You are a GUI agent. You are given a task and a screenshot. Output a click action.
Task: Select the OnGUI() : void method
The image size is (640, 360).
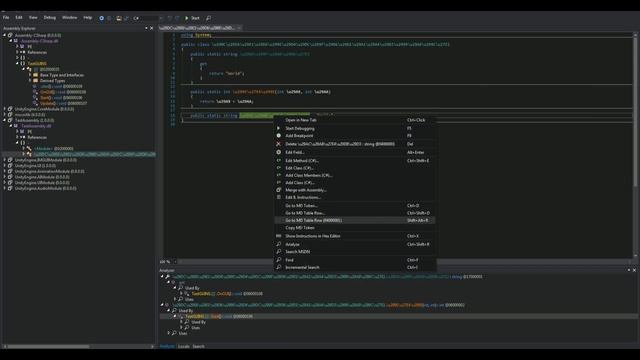63,92
